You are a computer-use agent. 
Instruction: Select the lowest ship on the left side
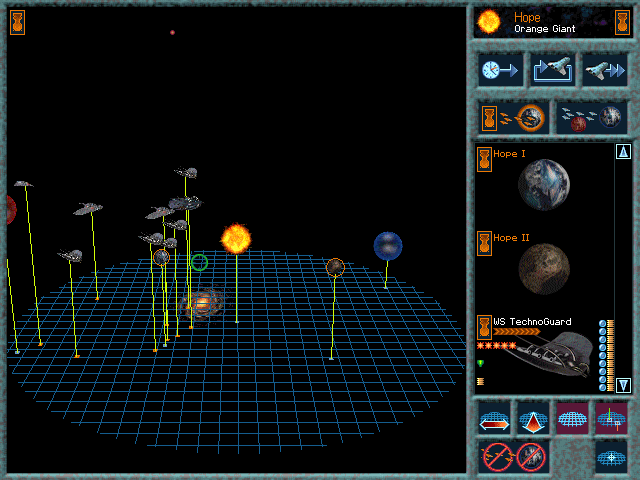[71, 256]
